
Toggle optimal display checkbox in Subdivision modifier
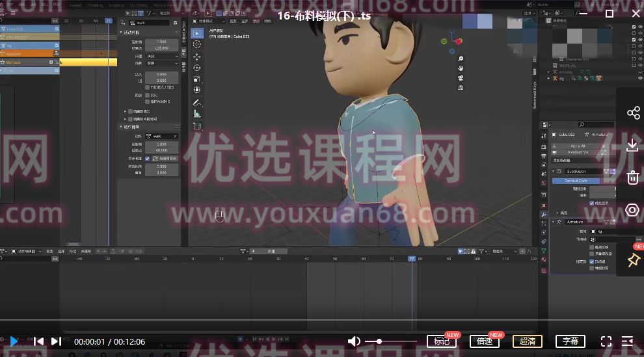click(592, 203)
